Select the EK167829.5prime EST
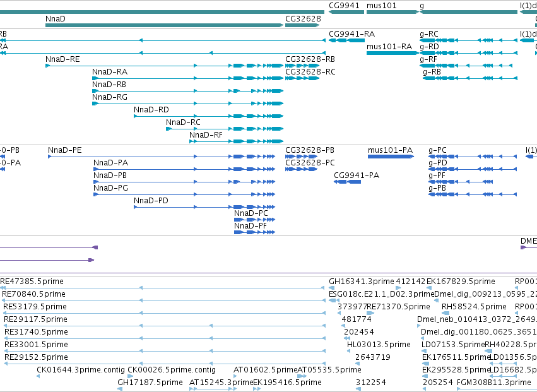Image resolution: width=537 pixels, height=392 pixels. tap(428, 288)
